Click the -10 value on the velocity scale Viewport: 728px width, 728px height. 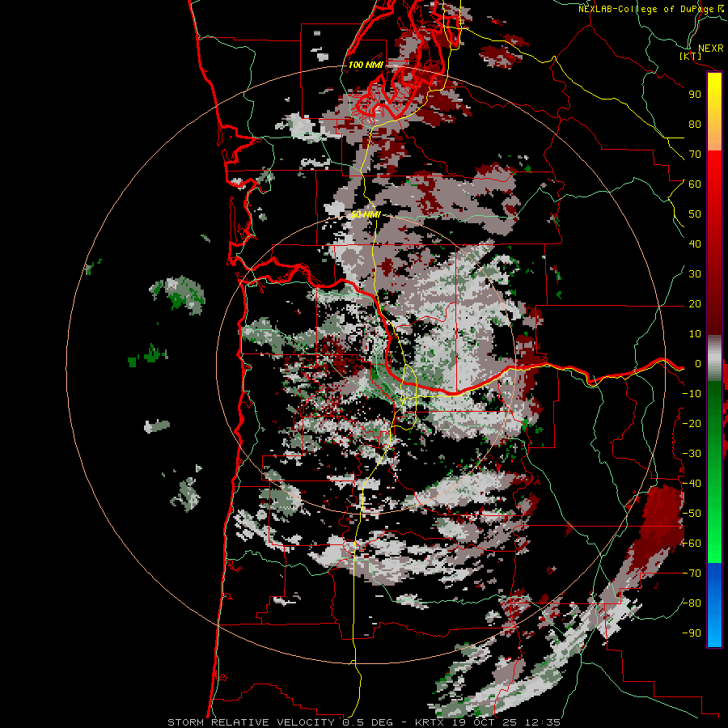(x=692, y=394)
